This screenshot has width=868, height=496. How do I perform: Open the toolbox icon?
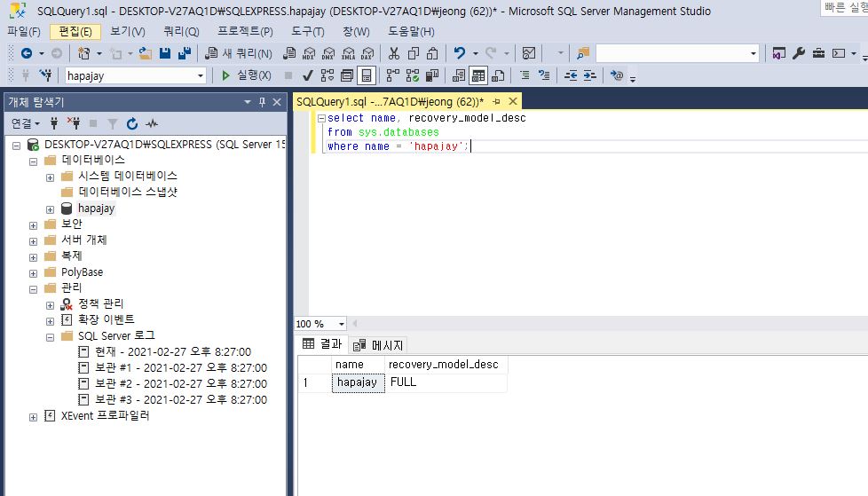click(818, 53)
